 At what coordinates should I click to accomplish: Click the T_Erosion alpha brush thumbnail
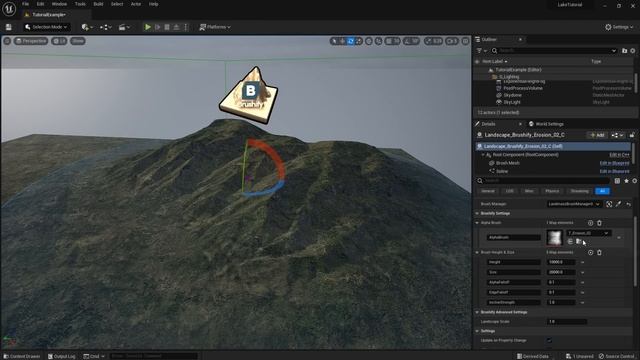coord(554,238)
